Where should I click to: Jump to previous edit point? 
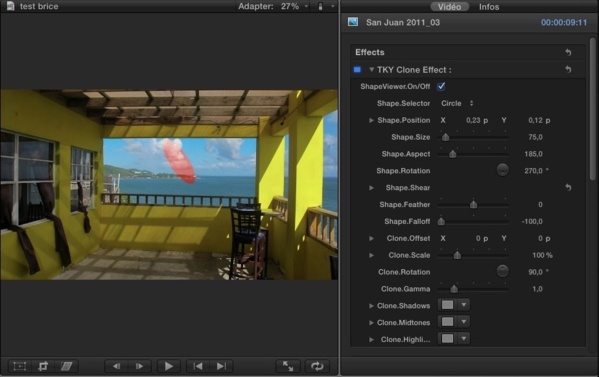tap(198, 366)
